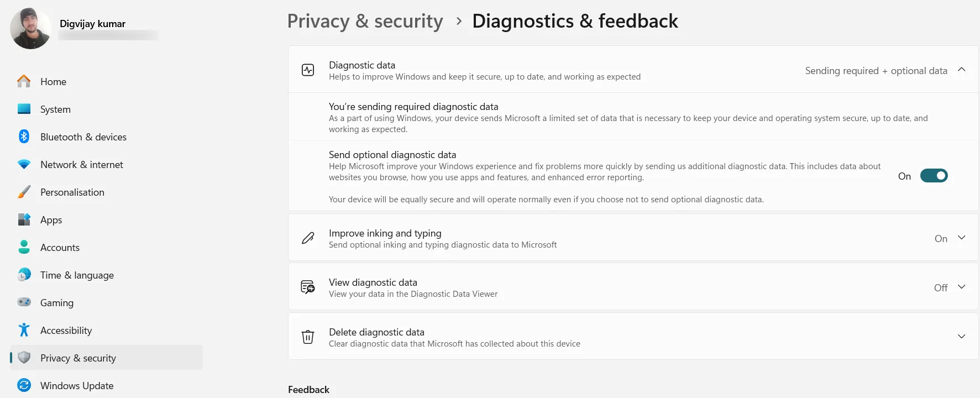Go back via the Privacy & security breadcrumb
This screenshot has width=980, height=398.
click(x=365, y=21)
